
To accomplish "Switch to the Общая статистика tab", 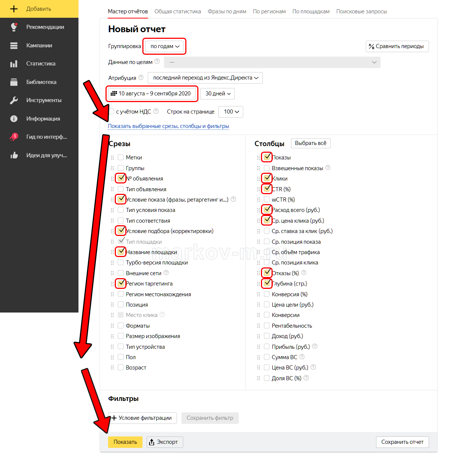I will [178, 11].
